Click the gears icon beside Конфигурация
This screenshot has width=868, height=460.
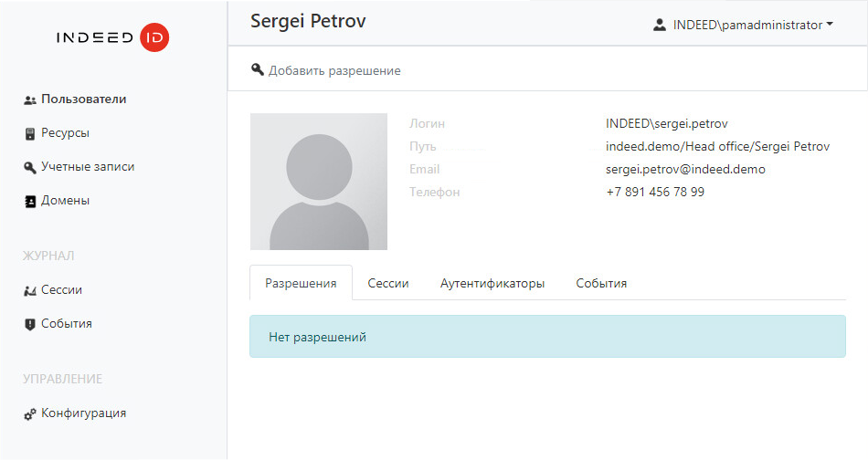click(x=29, y=413)
